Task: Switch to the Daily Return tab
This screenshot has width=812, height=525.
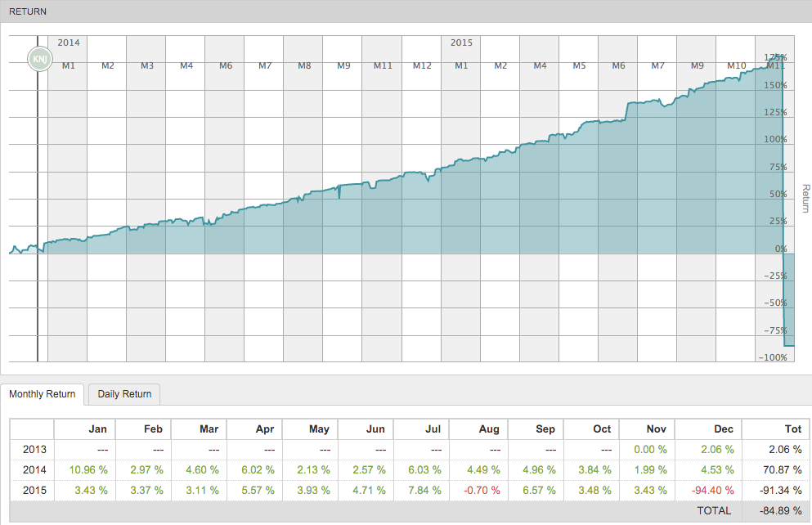Action: pyautogui.click(x=124, y=394)
